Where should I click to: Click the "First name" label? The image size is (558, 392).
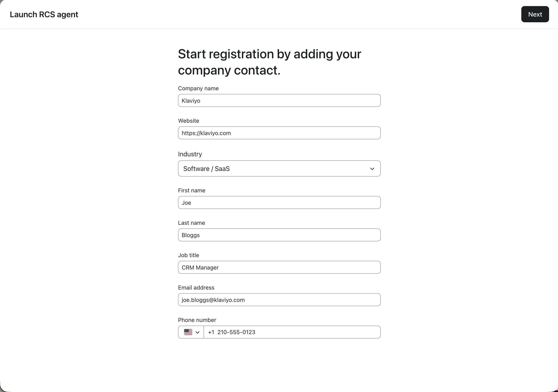(x=192, y=191)
